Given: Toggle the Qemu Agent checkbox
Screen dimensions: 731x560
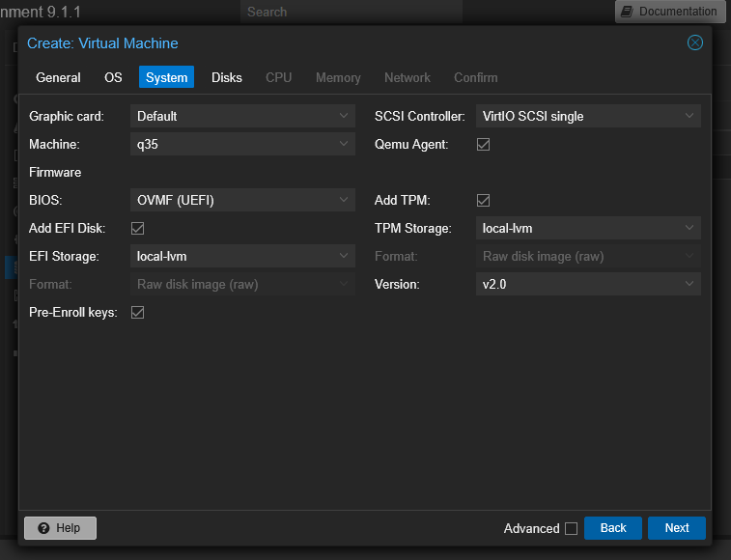Looking at the screenshot, I should click(x=484, y=145).
